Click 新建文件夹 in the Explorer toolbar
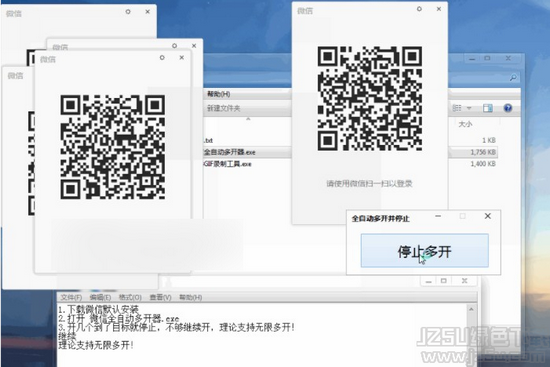550x367 pixels. (x=223, y=108)
